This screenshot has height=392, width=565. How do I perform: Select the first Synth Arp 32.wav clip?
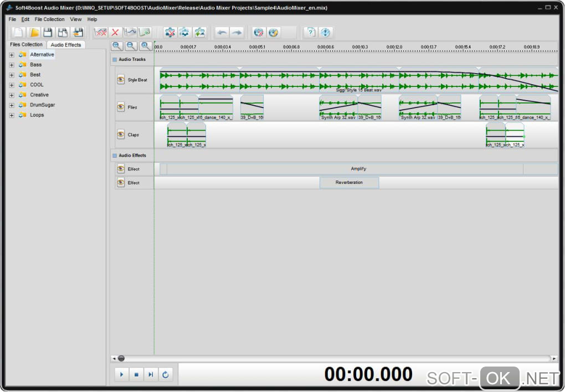338,107
